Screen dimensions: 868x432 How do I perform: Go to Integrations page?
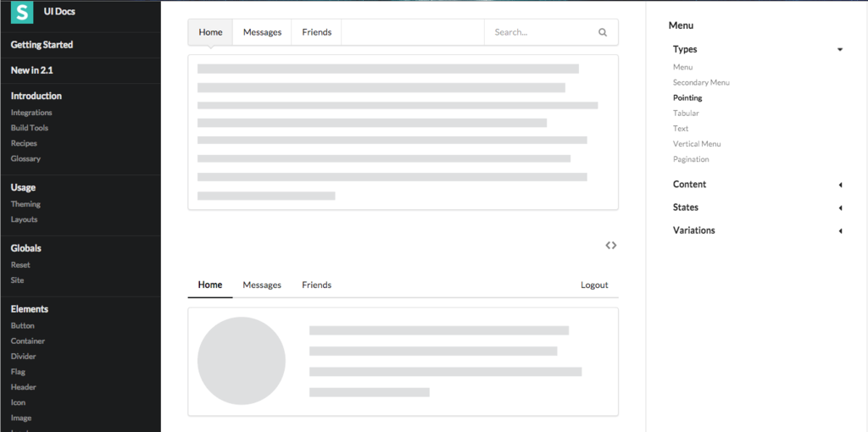(x=31, y=113)
